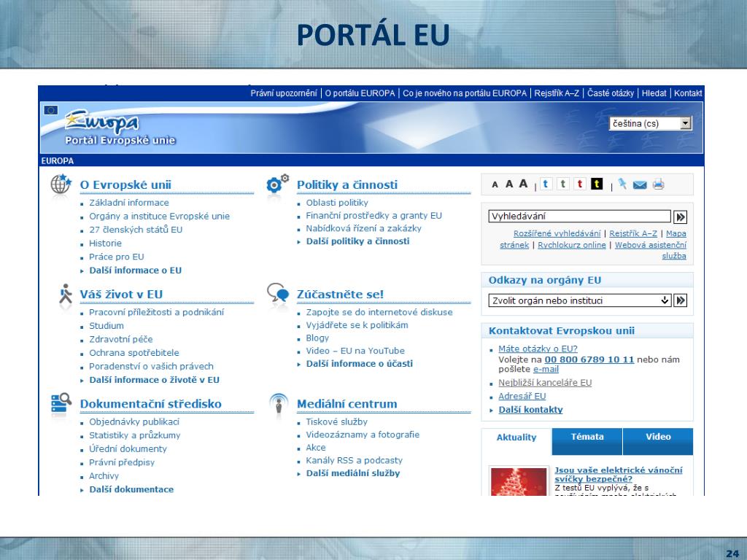Open Další dokumentace link
The image size is (747, 560).
tap(131, 489)
